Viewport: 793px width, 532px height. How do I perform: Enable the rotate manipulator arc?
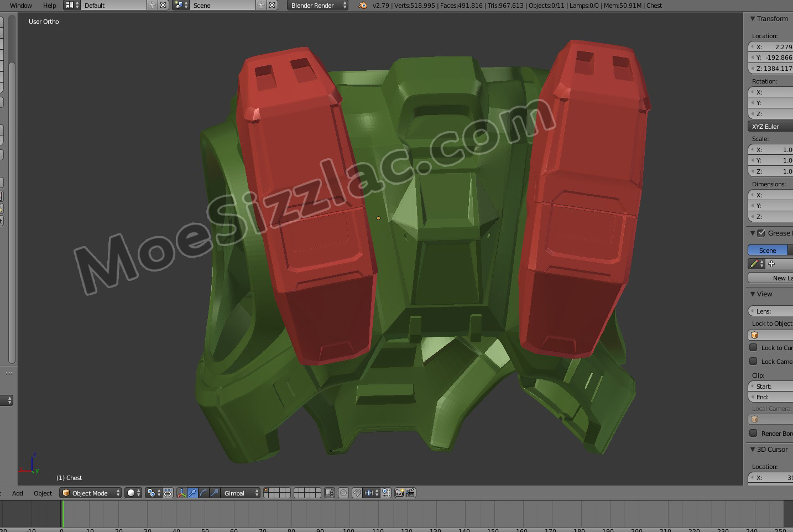pyautogui.click(x=204, y=493)
